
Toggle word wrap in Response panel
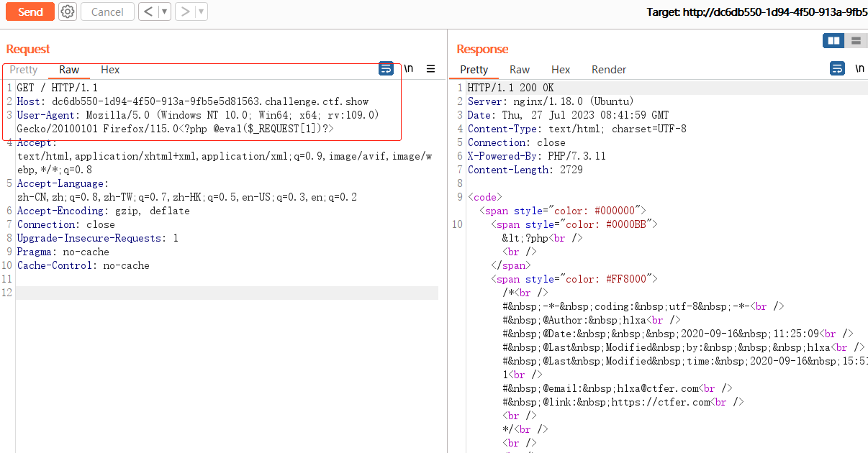838,69
